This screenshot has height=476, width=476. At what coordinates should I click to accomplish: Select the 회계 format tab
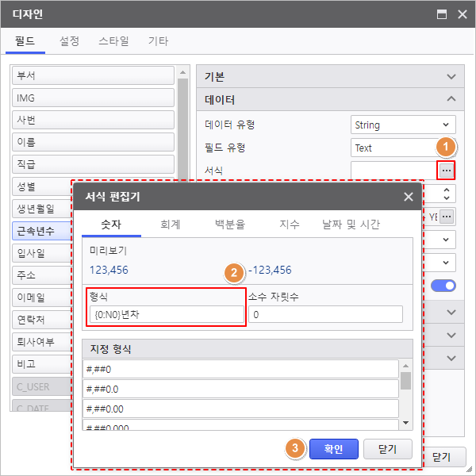[x=169, y=225]
